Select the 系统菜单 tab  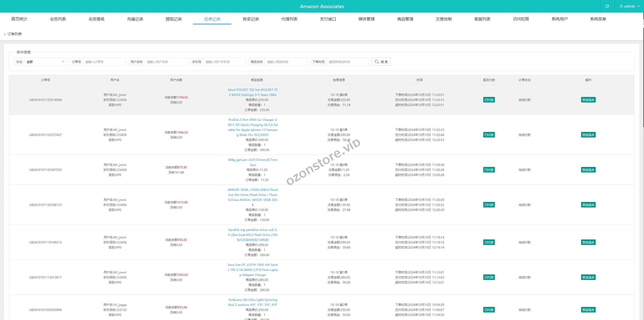pos(598,19)
